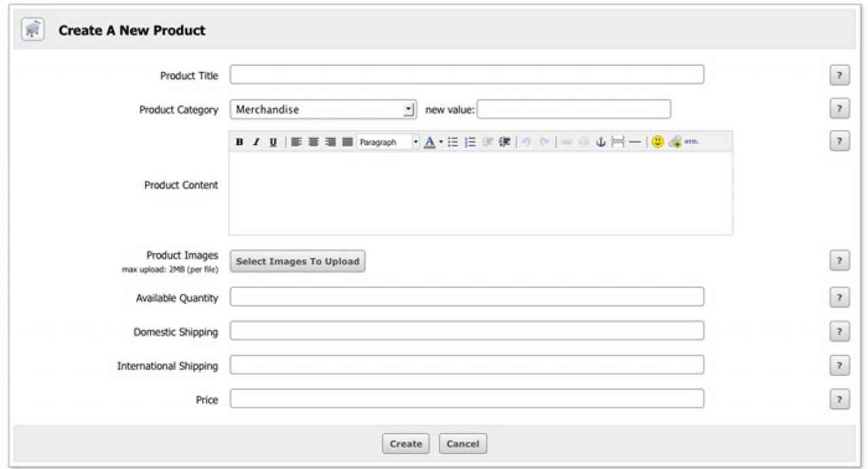Screen dimensions: 868x469
Task: Open help for Price
Action: pos(840,398)
